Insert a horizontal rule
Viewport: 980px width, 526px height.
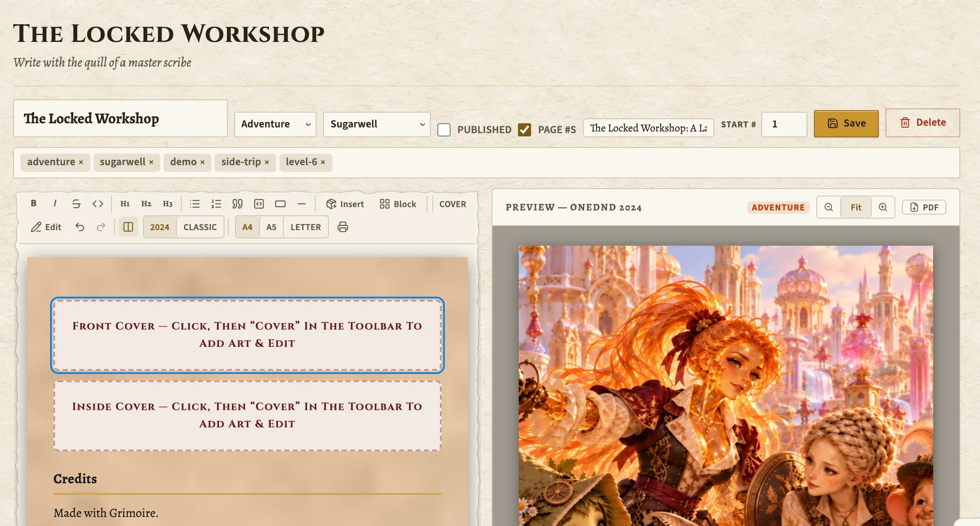pos(302,203)
